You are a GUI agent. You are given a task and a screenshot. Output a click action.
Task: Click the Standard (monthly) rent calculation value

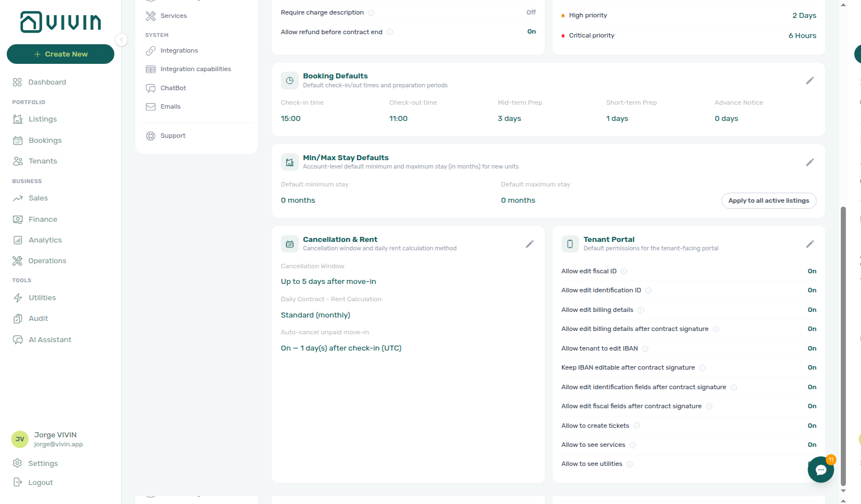point(316,315)
